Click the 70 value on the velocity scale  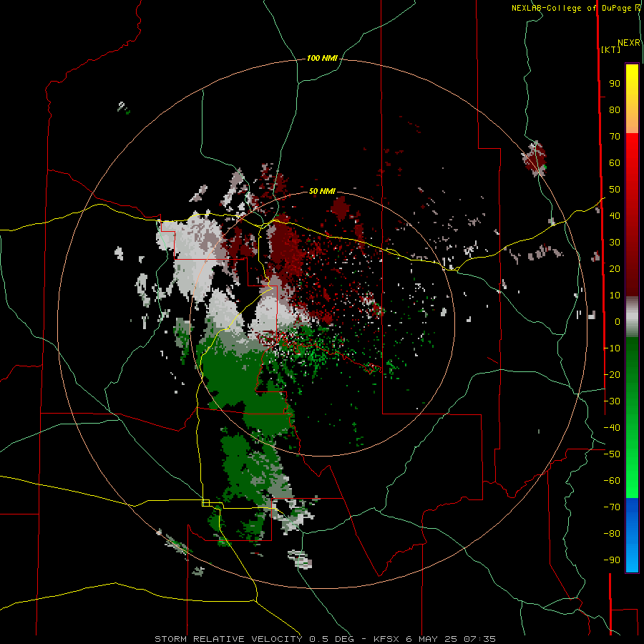[x=615, y=137]
